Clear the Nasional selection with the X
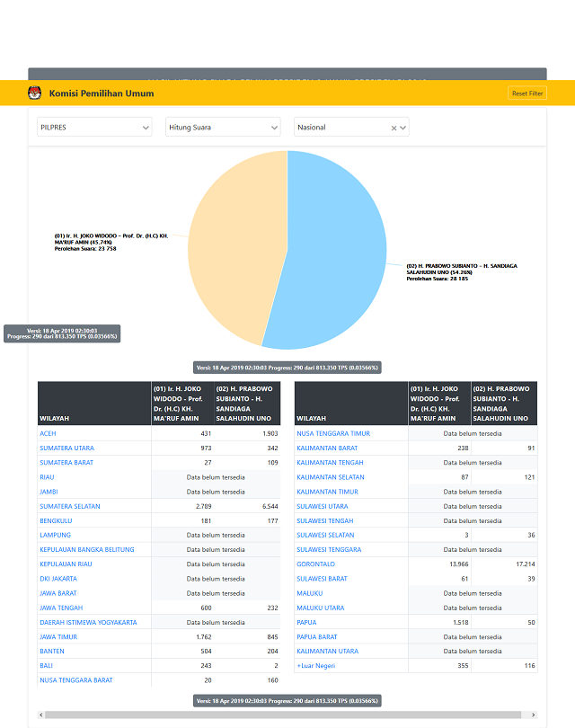 pyautogui.click(x=394, y=128)
